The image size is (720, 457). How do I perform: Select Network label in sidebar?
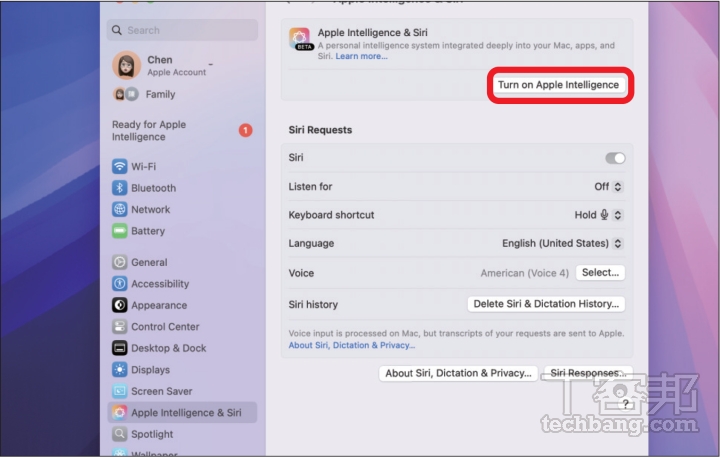151,209
